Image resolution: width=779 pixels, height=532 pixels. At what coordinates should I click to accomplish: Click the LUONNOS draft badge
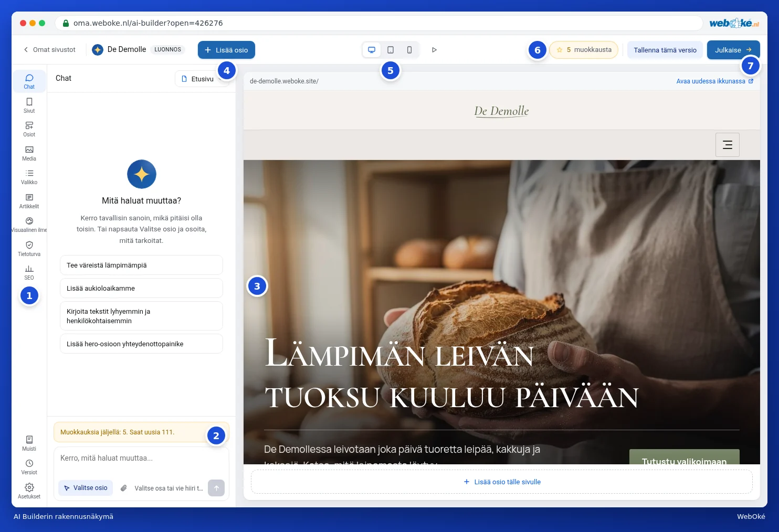coord(167,49)
